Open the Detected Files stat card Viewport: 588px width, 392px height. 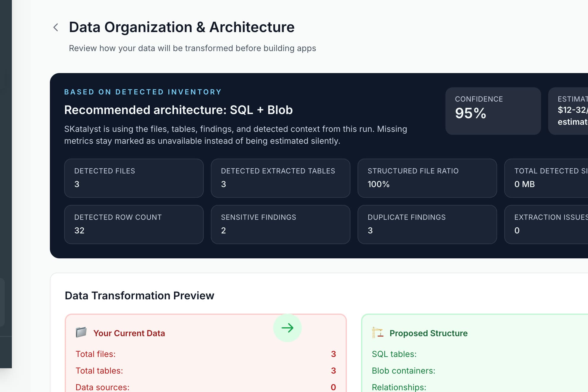pos(134,178)
